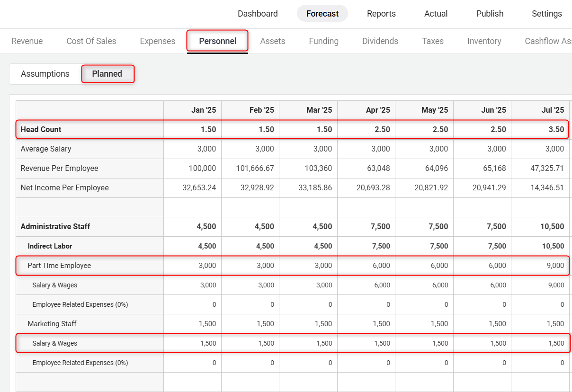The height and width of the screenshot is (392, 572).
Task: Click the Indirect Labor row label
Action: [x=50, y=246]
